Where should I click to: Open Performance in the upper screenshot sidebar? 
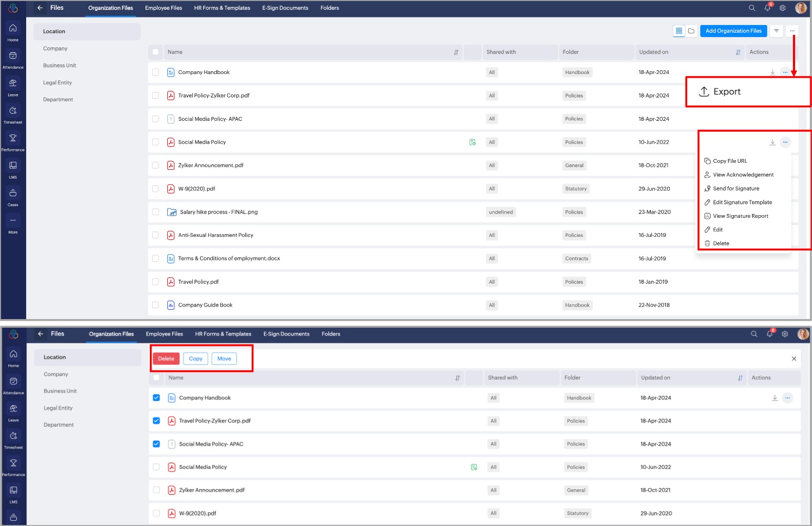click(x=13, y=142)
